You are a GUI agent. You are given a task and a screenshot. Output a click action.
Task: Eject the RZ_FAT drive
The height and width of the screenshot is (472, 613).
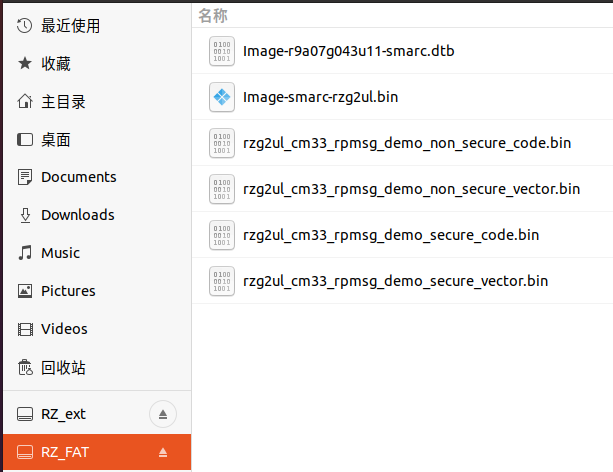click(163, 452)
